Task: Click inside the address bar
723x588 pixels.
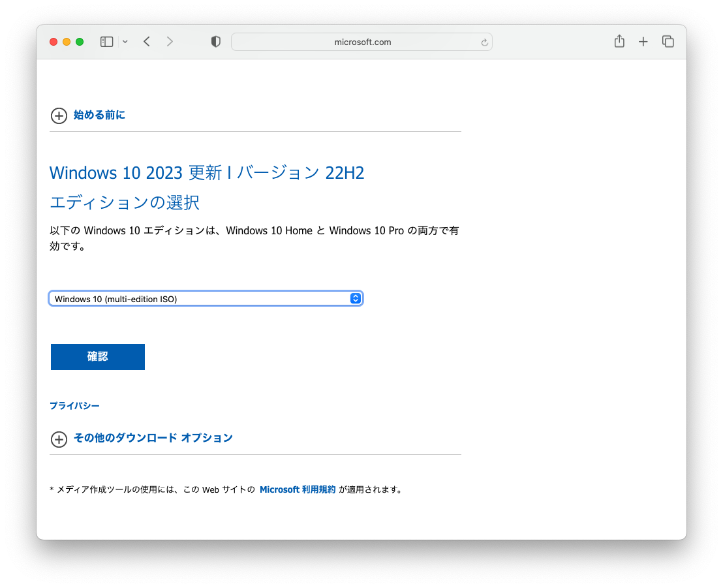Action: tap(362, 42)
